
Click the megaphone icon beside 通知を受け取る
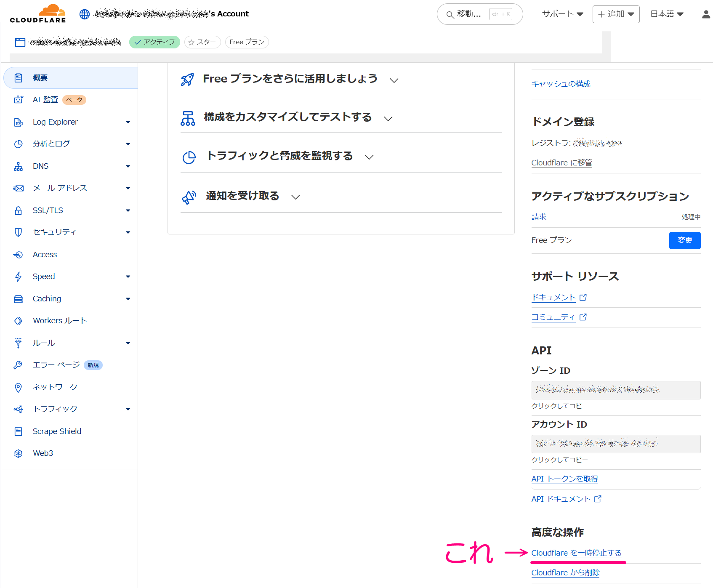(x=189, y=197)
